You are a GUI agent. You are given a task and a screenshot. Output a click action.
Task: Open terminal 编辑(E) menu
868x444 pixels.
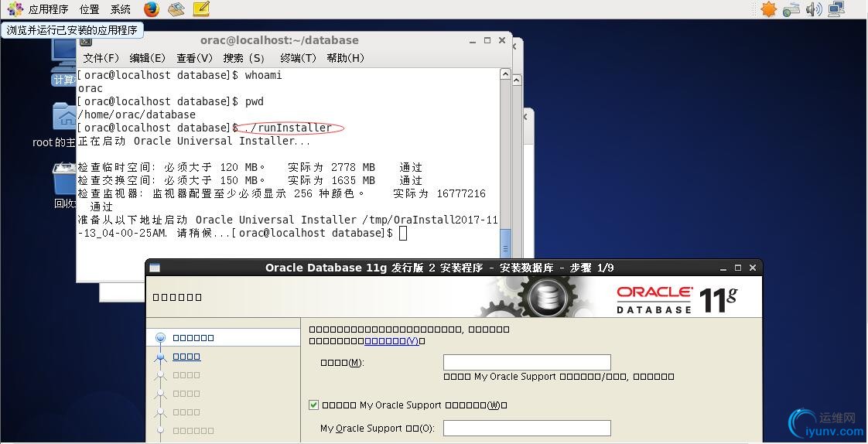tap(147, 58)
